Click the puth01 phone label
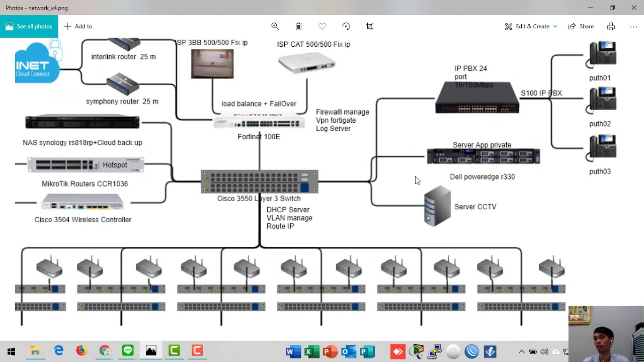 (x=600, y=78)
